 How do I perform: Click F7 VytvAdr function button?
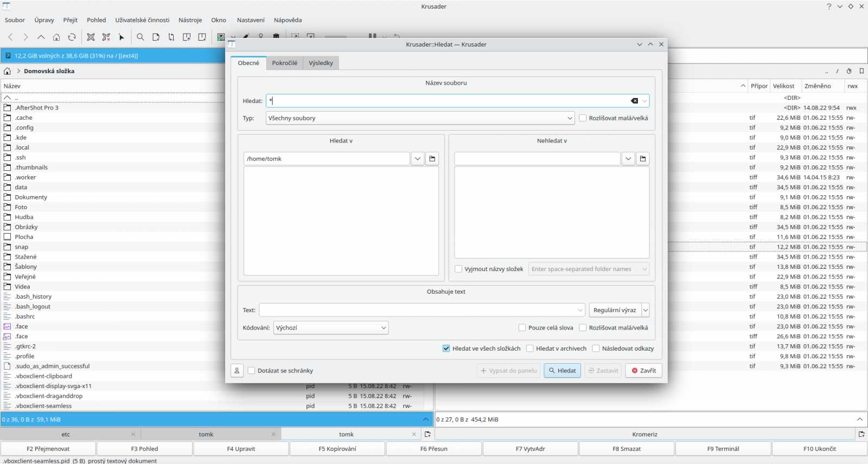[x=530, y=449]
